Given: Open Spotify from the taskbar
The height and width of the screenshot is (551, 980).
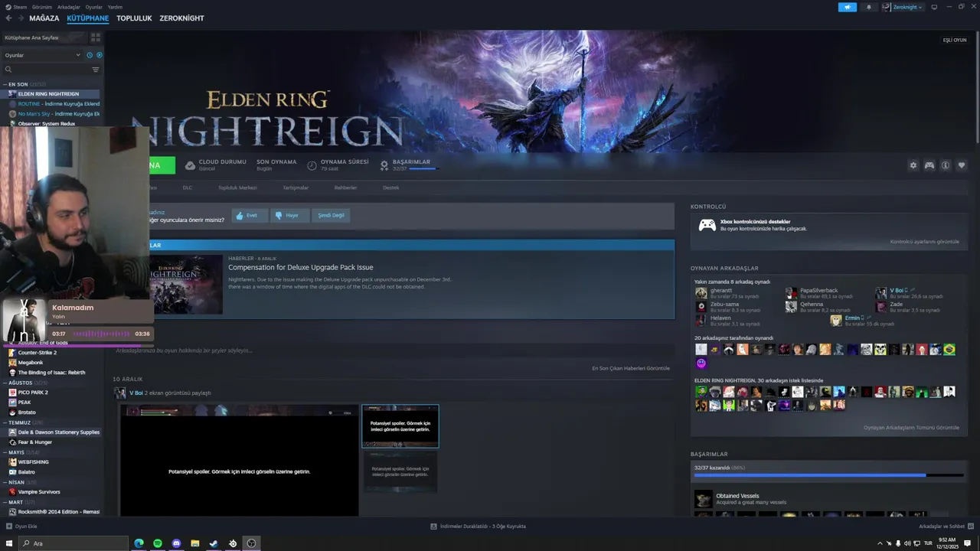Looking at the screenshot, I should [158, 543].
